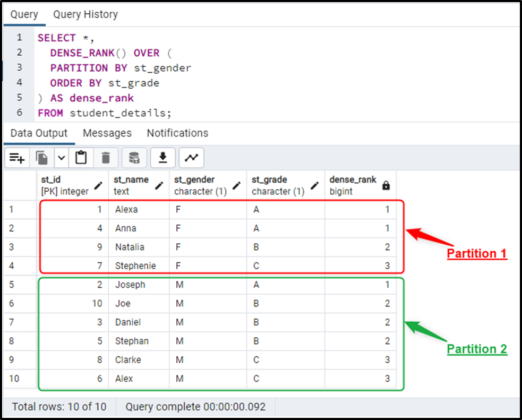Click the edit pencil on st_gender column
This screenshot has height=420, width=522.
click(x=237, y=185)
